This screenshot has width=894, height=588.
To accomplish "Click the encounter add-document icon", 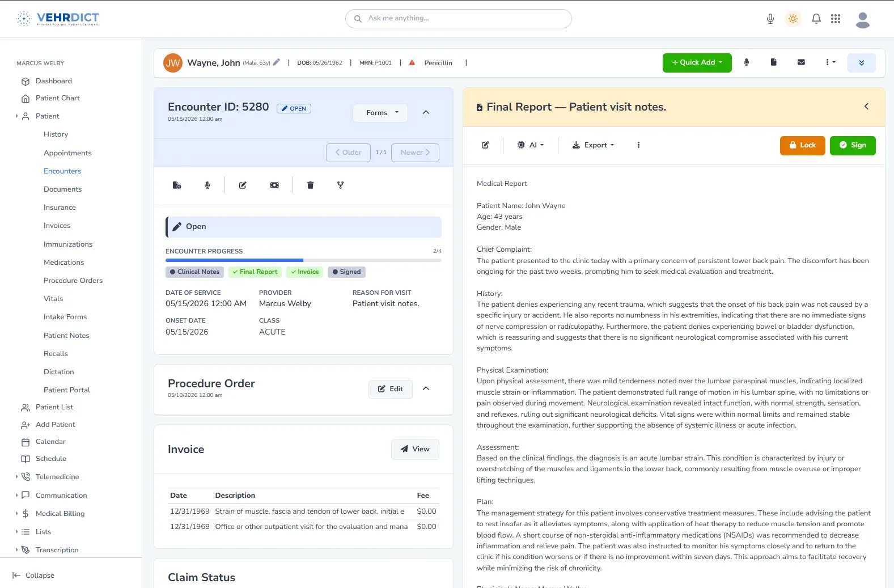I will 177,185.
